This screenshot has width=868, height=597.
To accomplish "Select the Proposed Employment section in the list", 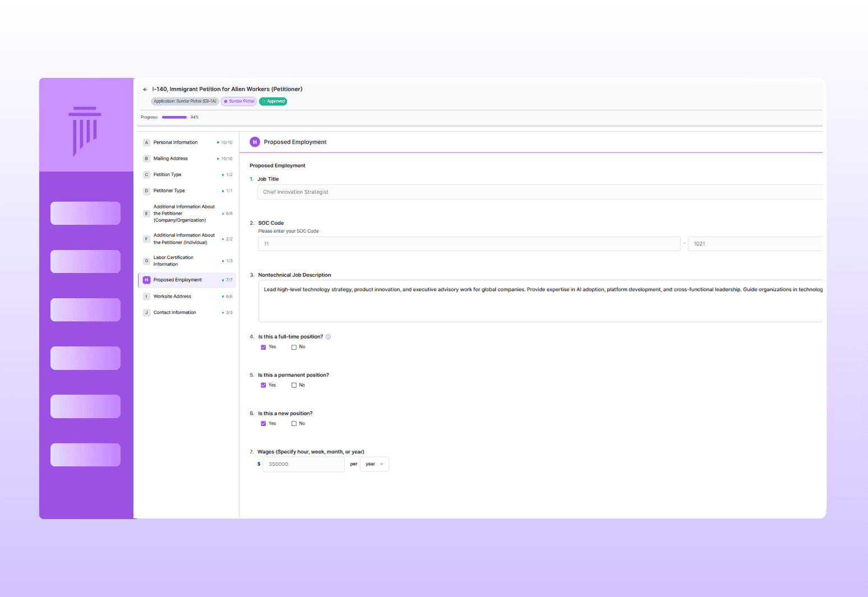I will point(187,280).
